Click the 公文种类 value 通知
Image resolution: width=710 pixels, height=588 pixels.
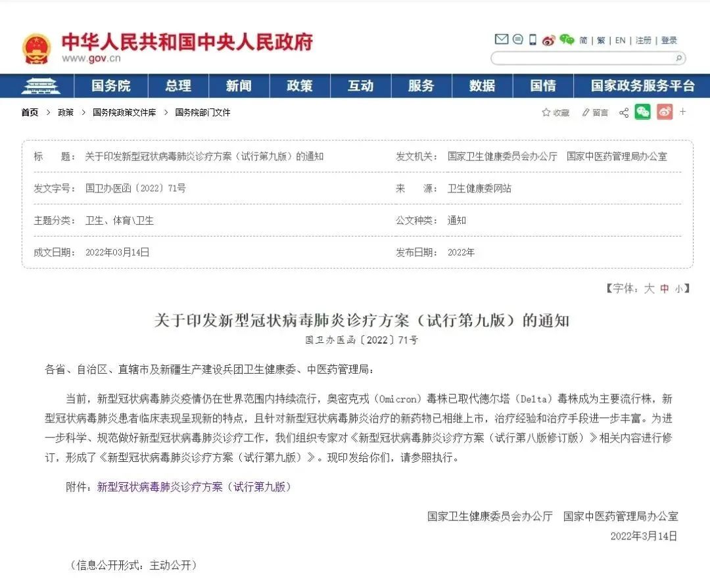pos(456,221)
